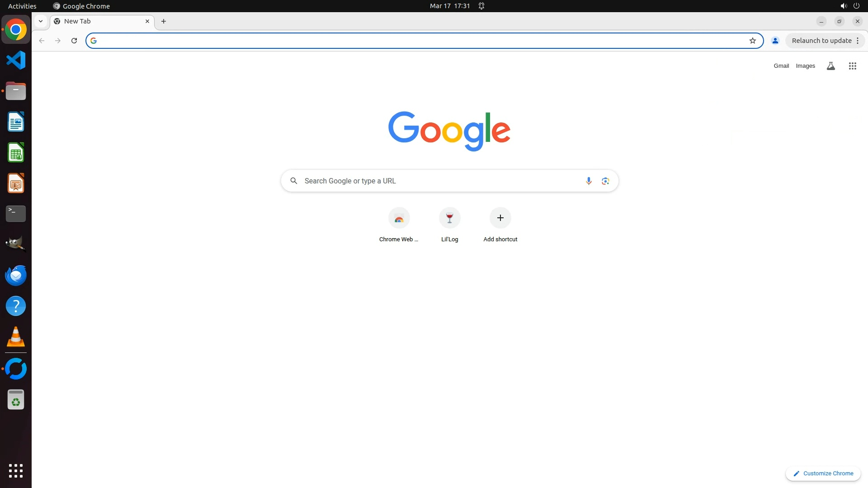Viewport: 868px width, 488px height.
Task: Open the system power menu
Action: point(856,6)
